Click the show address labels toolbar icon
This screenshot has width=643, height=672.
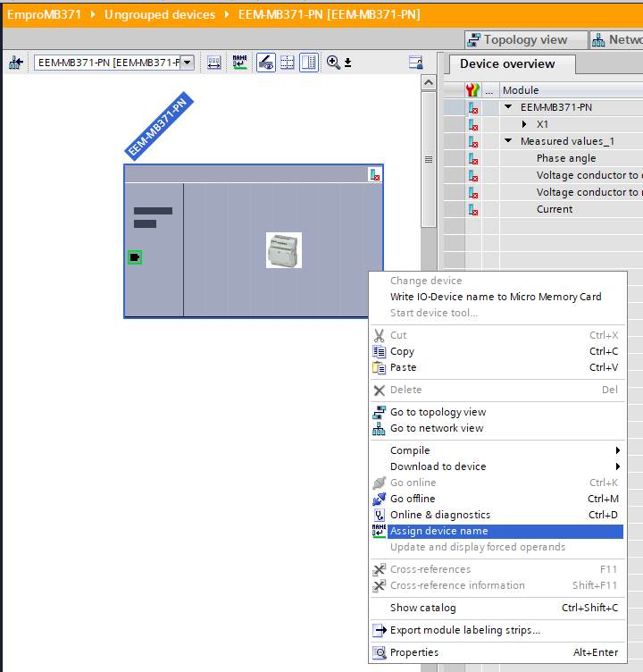tap(213, 63)
